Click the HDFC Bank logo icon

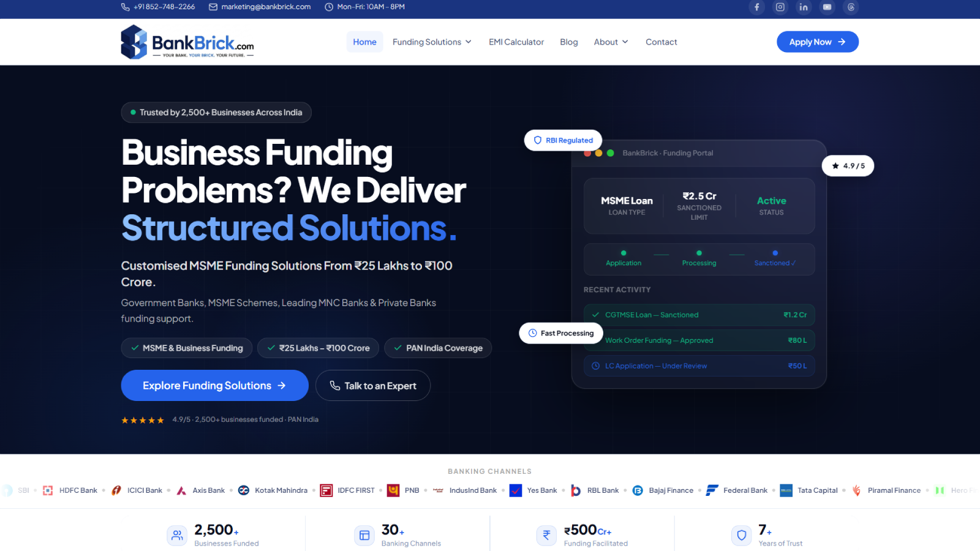[48, 490]
